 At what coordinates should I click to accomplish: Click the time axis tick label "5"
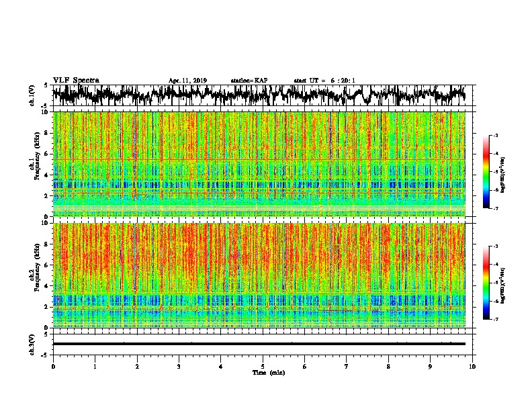[x=263, y=367]
